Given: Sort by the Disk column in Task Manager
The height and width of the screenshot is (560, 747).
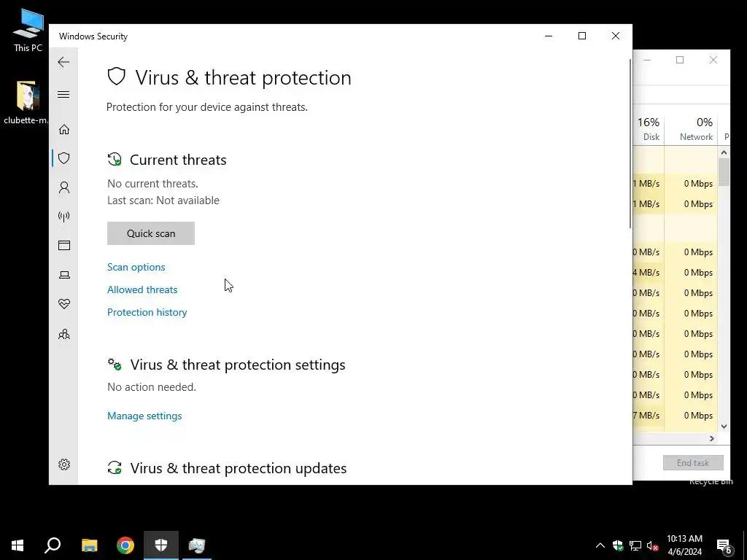Looking at the screenshot, I should [649, 130].
